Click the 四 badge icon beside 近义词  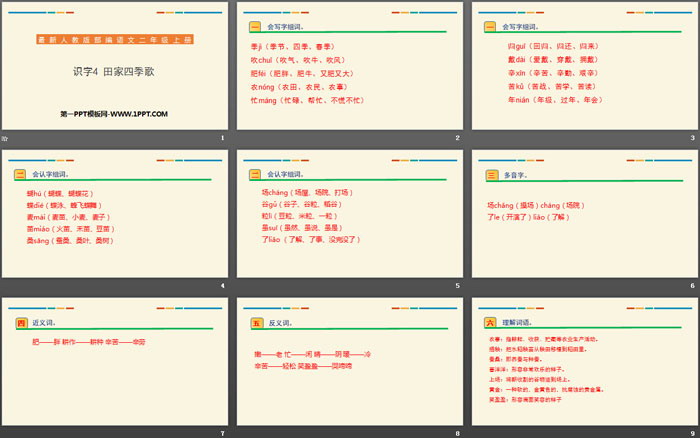click(21, 323)
